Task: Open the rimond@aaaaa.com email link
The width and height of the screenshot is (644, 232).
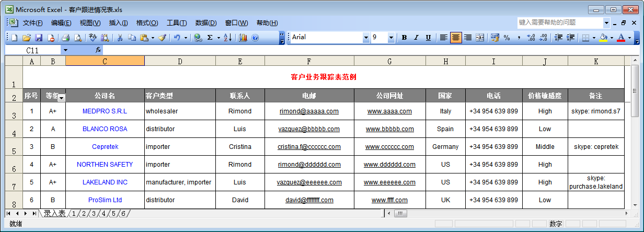Action: click(309, 111)
